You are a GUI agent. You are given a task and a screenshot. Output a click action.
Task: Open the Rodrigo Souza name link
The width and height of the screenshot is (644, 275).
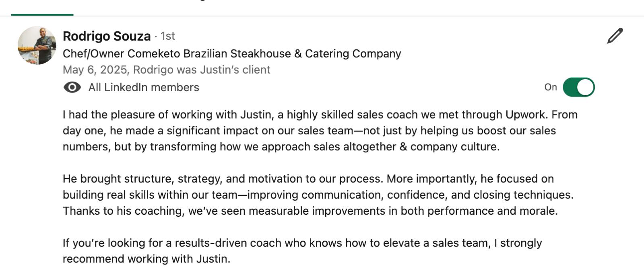pos(107,36)
